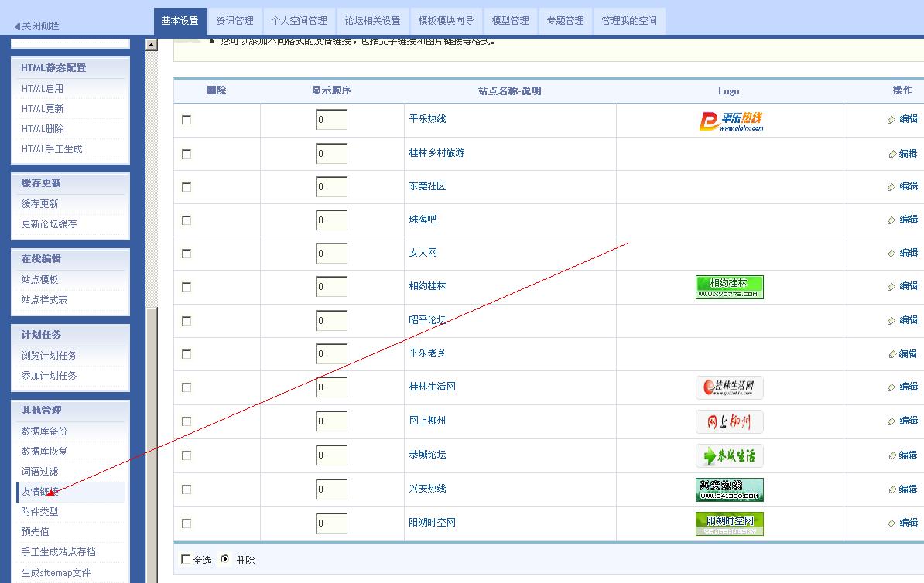Screen dimensions: 924x583
Task: Switch to the 资讯管理 tab
Action: [x=234, y=21]
